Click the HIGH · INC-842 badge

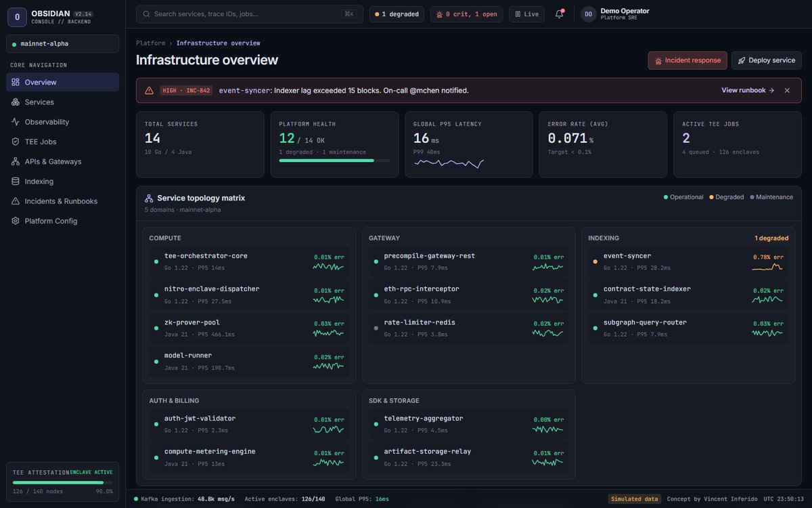[x=186, y=90]
